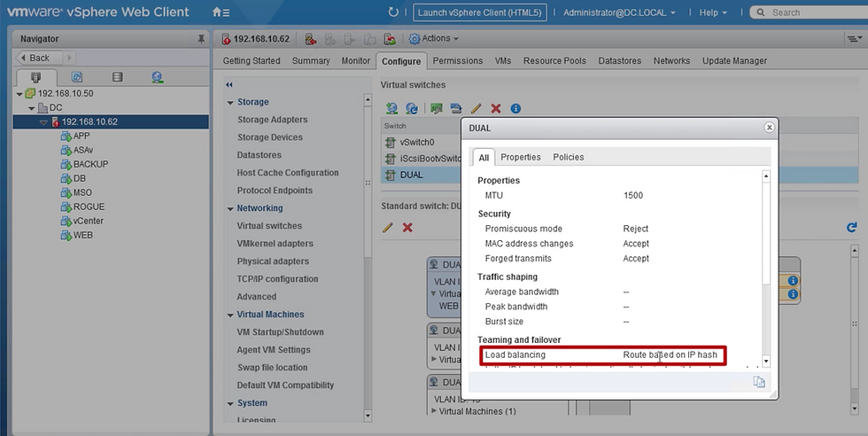Click the global refresh icon in top bar

click(393, 12)
